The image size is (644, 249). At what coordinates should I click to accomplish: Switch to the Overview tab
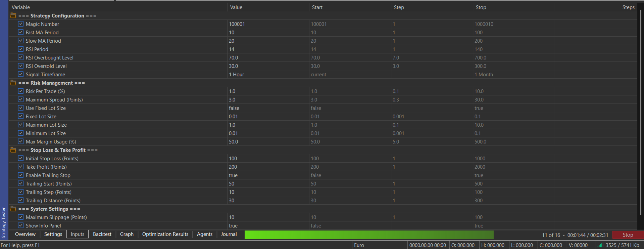(x=25, y=234)
